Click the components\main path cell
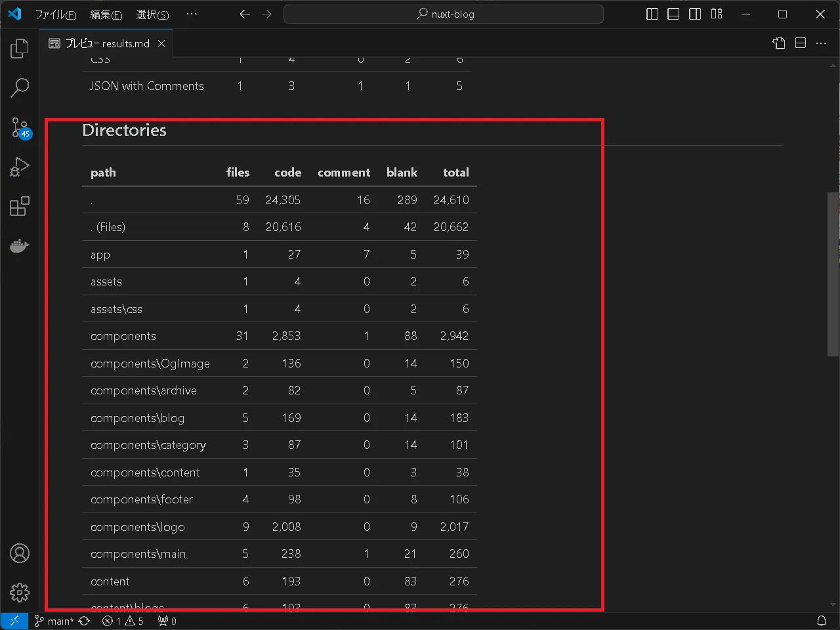Viewport: 840px width, 630px height. point(138,554)
